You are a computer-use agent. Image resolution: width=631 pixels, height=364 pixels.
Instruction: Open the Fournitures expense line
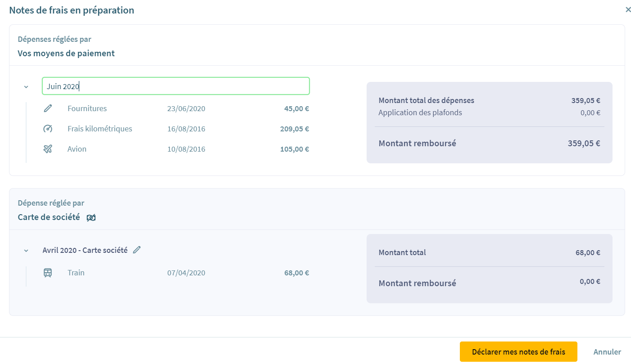click(87, 108)
